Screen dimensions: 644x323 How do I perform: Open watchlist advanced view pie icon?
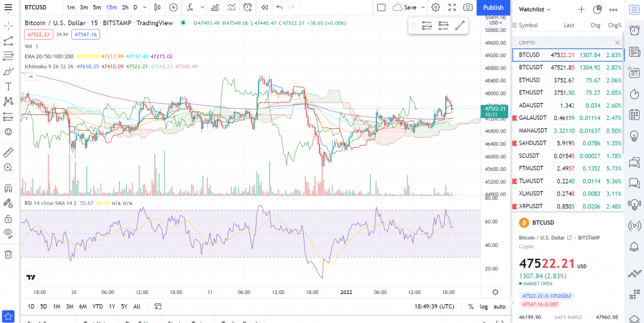[x=597, y=9]
